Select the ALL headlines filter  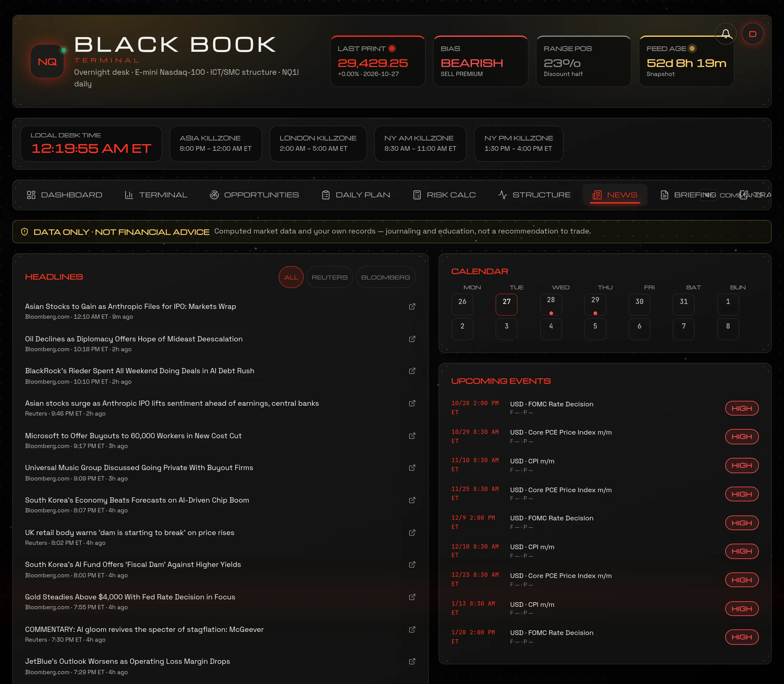click(291, 277)
